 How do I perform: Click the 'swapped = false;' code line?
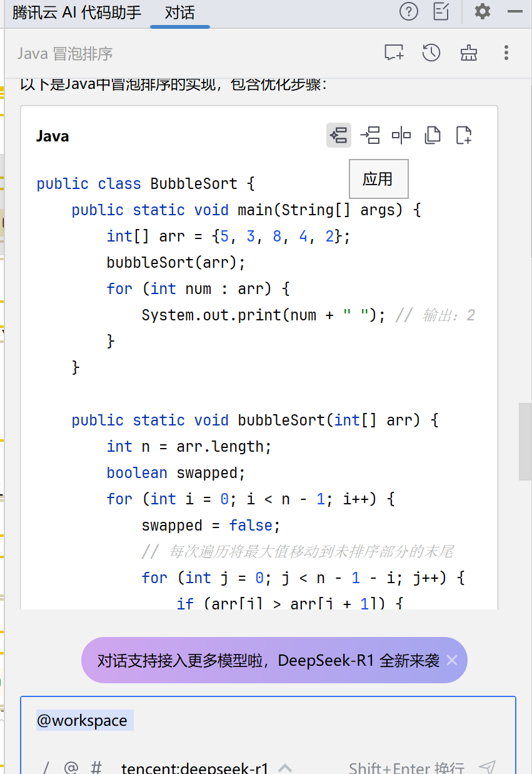(211, 525)
